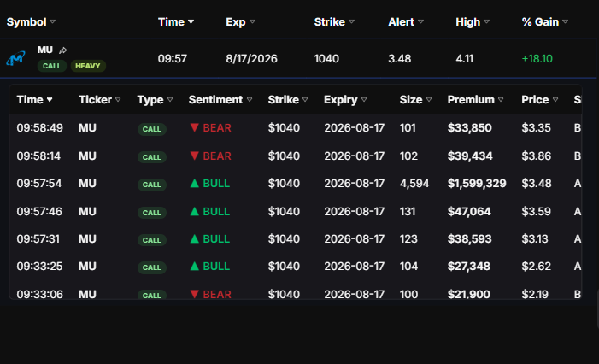The width and height of the screenshot is (599, 364).
Task: Click the 8/17/2026 expiration cell
Action: [251, 58]
